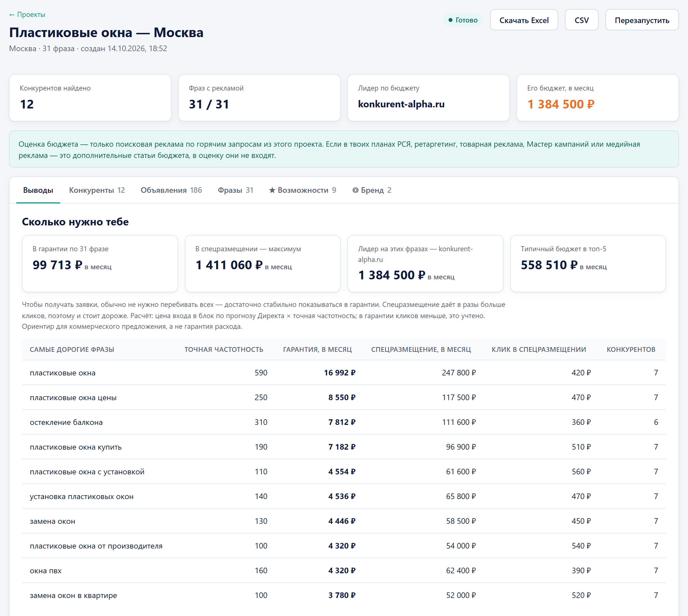Click the 247 800 ₽ спецразмещение cell
This screenshot has height=616, width=688.
[x=459, y=373]
